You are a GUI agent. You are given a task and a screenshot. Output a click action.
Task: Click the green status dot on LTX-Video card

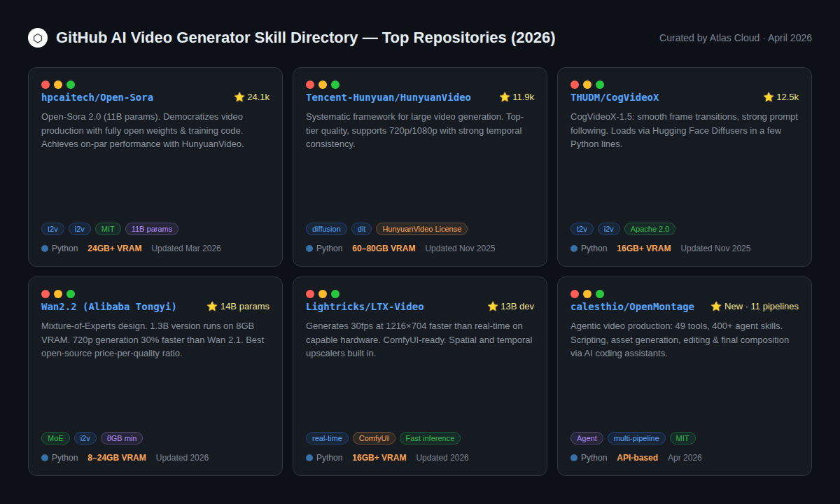(335, 293)
